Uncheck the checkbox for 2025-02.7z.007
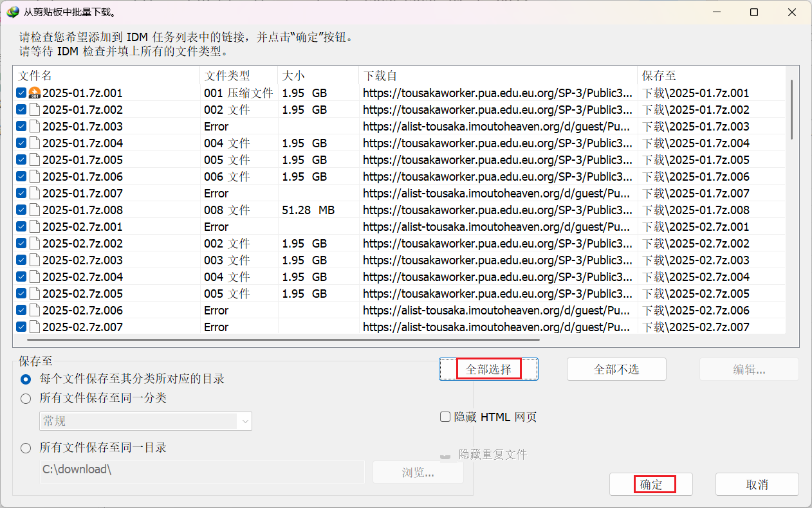 21,327
